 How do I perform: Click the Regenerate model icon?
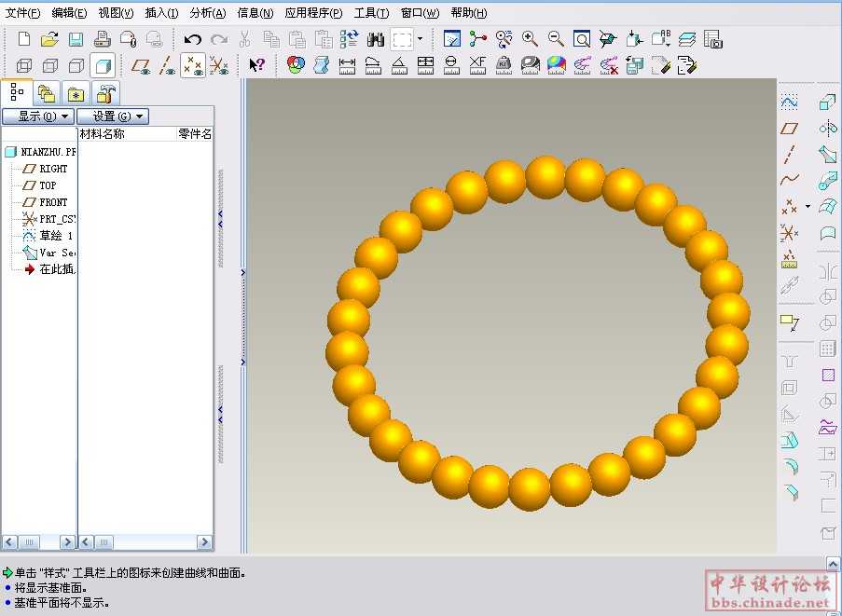pyautogui.click(x=350, y=39)
